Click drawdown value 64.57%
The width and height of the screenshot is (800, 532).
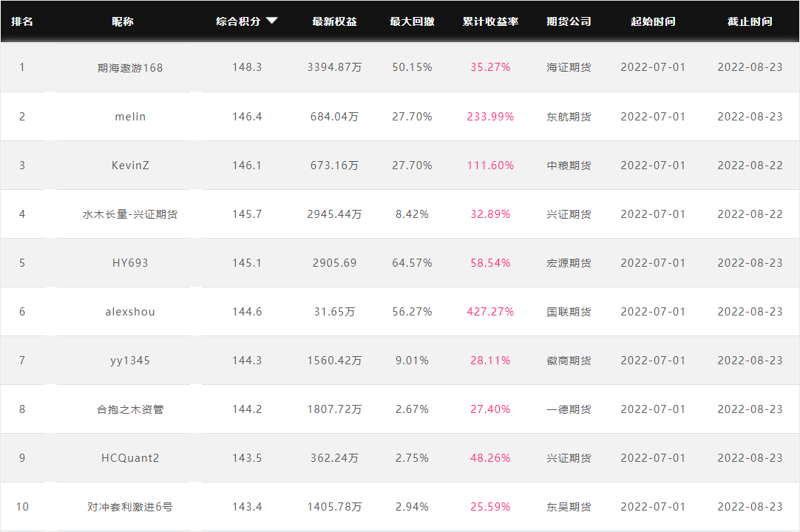click(x=413, y=263)
